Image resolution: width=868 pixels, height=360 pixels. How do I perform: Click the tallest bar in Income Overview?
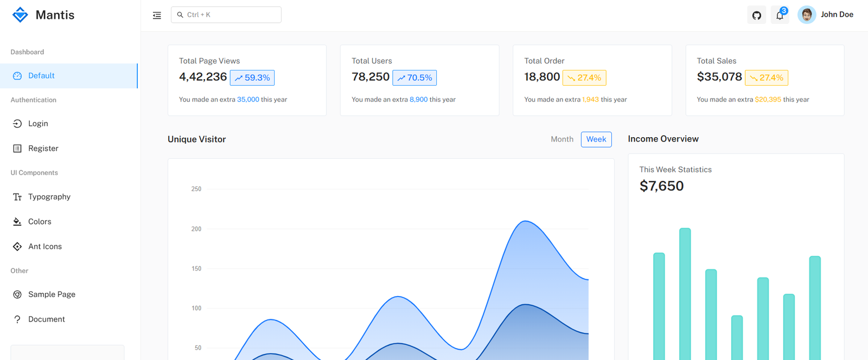click(x=685, y=294)
